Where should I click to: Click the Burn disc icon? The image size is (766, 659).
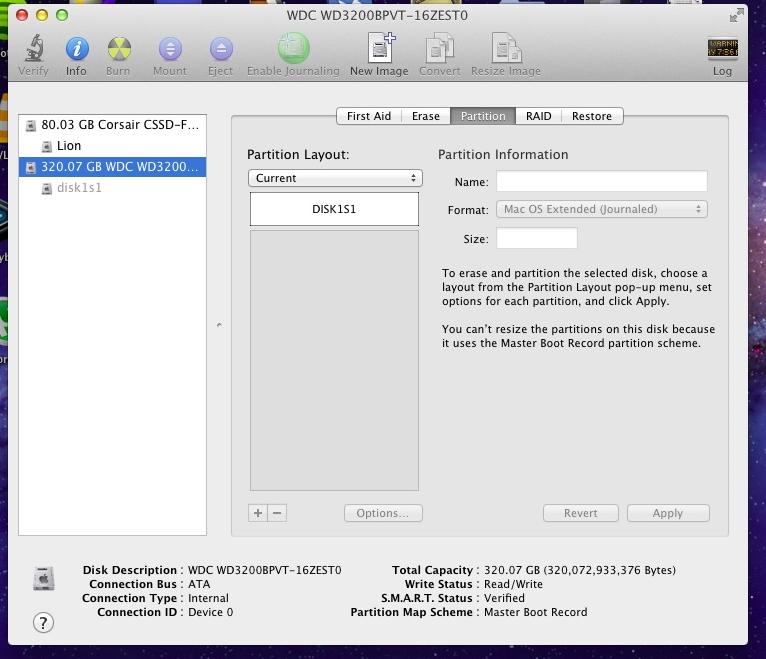119,48
